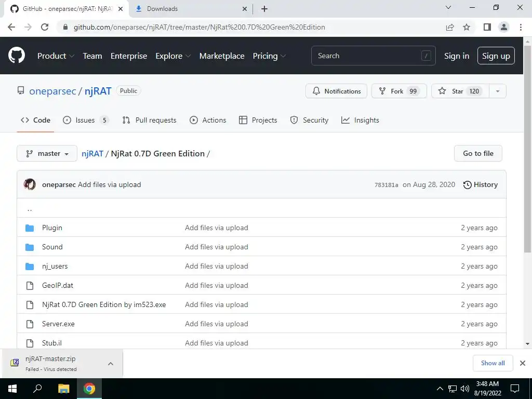
Task: Open NjRat 0.7D Green Edition by im523.exe file
Action: click(x=104, y=304)
